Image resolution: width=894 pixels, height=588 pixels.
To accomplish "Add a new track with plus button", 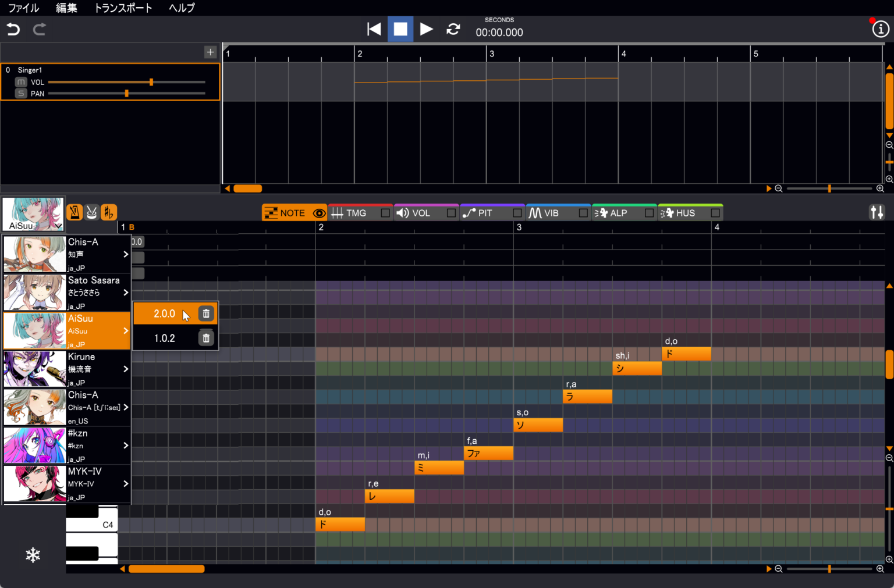I will (x=210, y=52).
